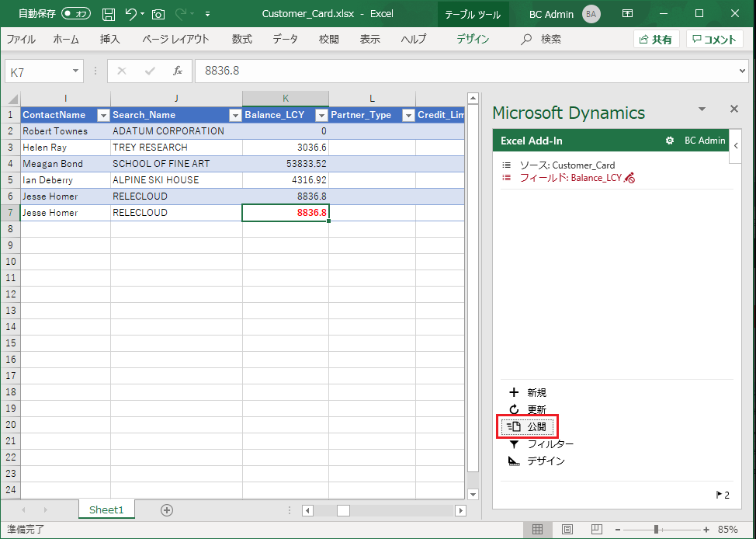Toggle the 自動保存 switch

pyautogui.click(x=76, y=14)
